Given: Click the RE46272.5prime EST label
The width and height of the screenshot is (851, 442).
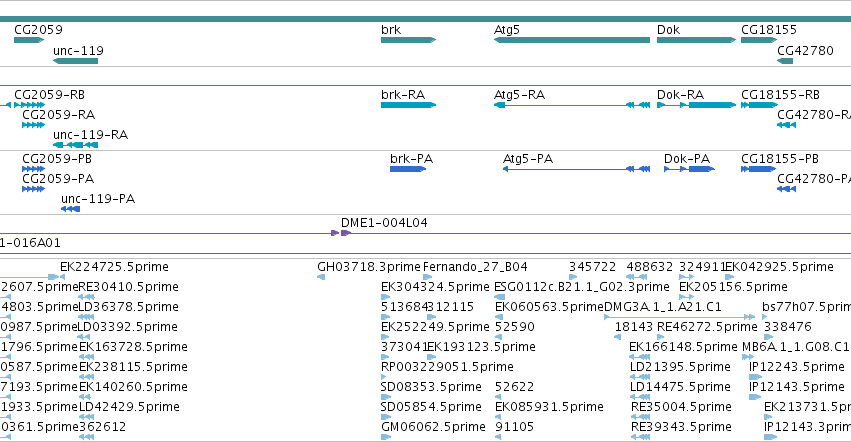Looking at the screenshot, I should (707, 327).
